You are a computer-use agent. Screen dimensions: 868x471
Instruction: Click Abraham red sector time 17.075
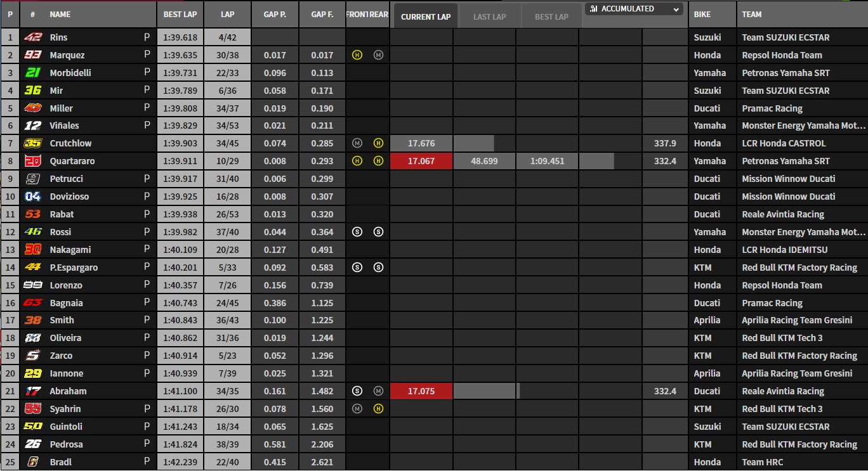click(x=421, y=391)
